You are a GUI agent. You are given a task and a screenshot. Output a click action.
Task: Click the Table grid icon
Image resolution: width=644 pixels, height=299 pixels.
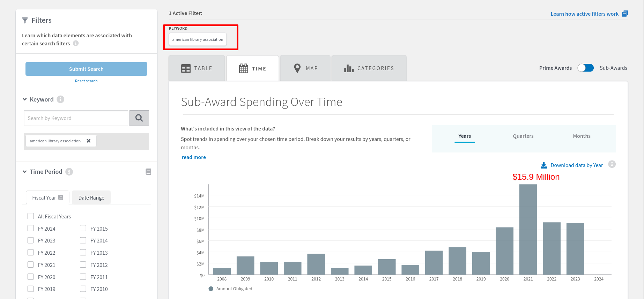[186, 68]
